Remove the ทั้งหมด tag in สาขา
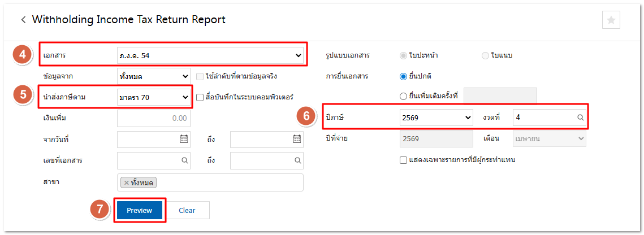The image size is (644, 235). [126, 182]
